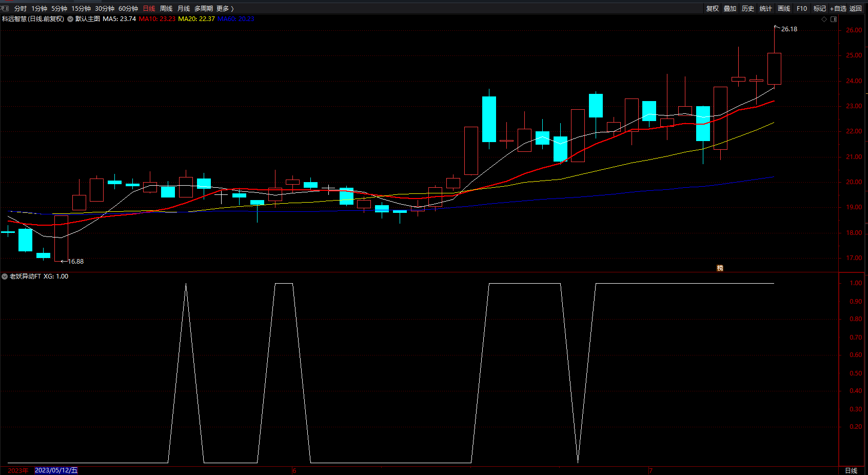The width and height of the screenshot is (868, 475).
Task: Click the orange info marker on the chart
Action: pos(720,268)
